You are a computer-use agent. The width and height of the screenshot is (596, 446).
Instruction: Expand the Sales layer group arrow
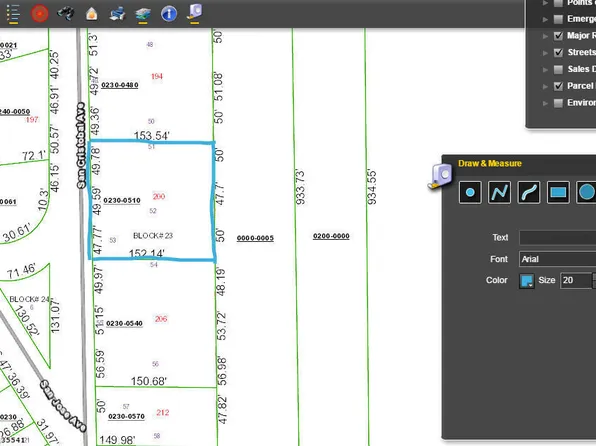click(x=545, y=70)
